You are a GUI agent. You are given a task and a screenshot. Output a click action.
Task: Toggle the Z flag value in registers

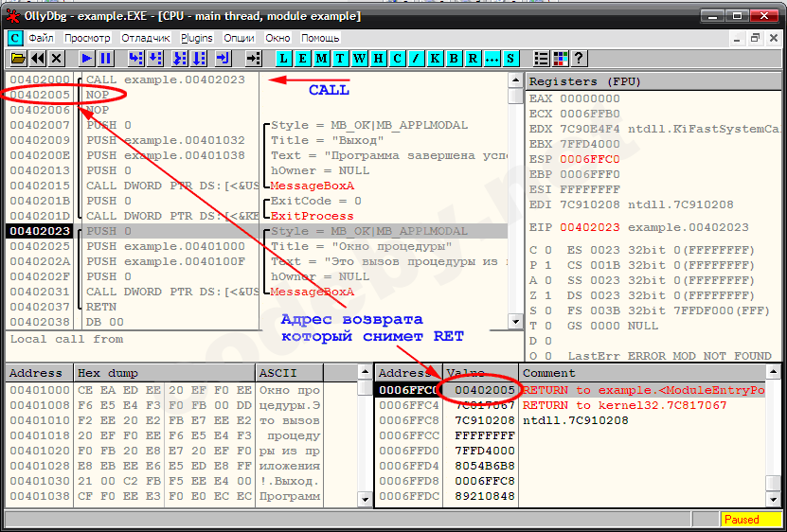(549, 295)
